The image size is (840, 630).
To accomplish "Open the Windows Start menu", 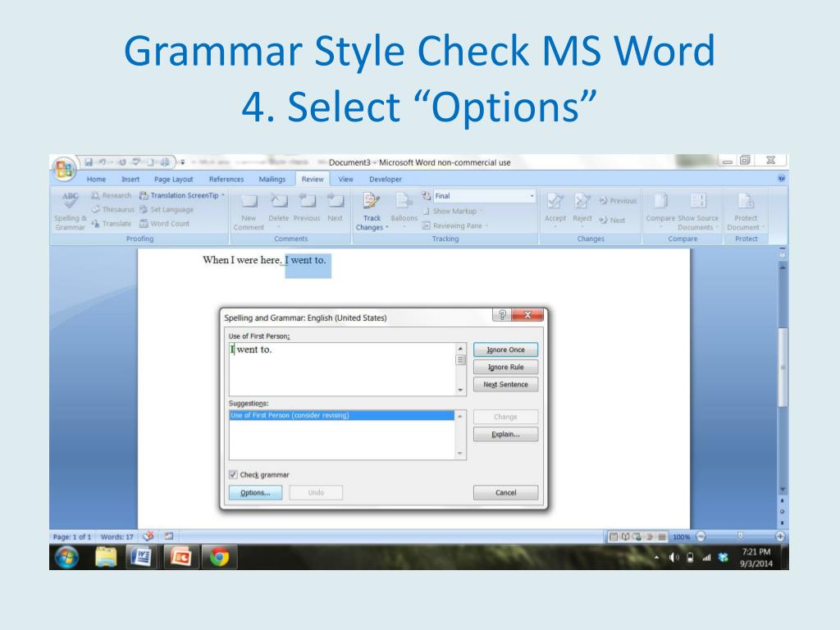I will [x=67, y=557].
